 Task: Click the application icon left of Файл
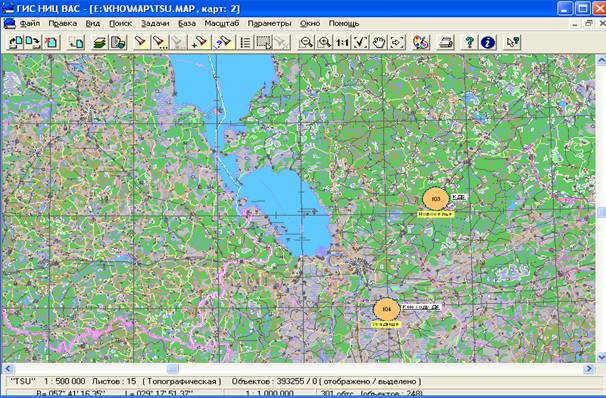tap(10, 24)
